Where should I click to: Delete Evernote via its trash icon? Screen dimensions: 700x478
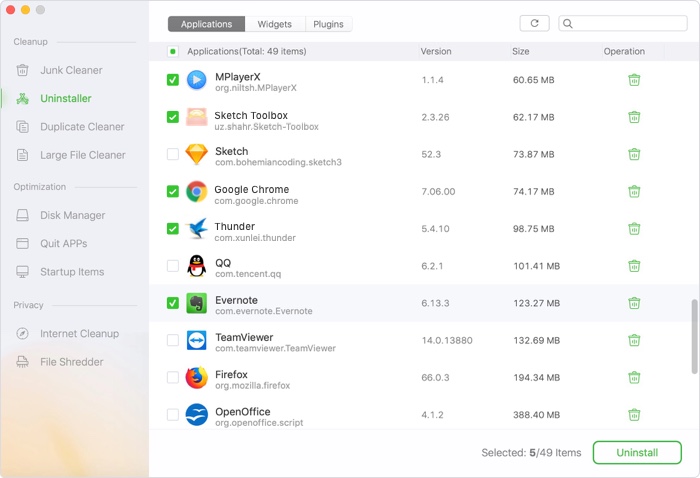(x=634, y=303)
